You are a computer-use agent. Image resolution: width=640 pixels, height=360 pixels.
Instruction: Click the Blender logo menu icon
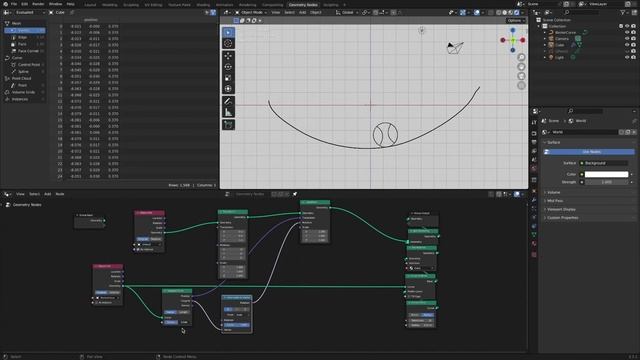pos(5,4)
